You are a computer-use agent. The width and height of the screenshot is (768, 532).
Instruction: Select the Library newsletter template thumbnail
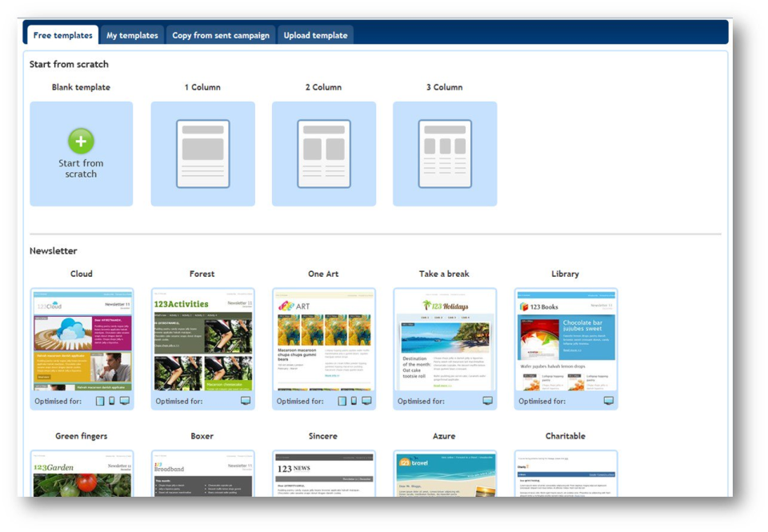[566, 340]
